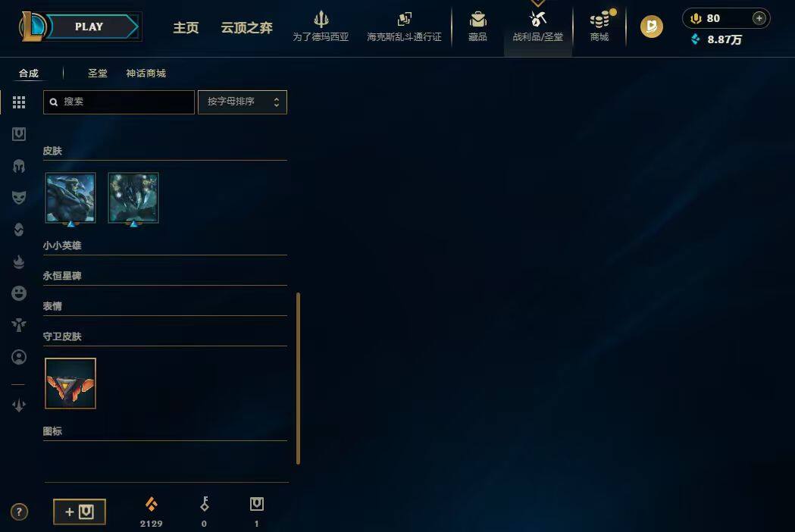Filter loot by champion helmet icon

tap(19, 166)
